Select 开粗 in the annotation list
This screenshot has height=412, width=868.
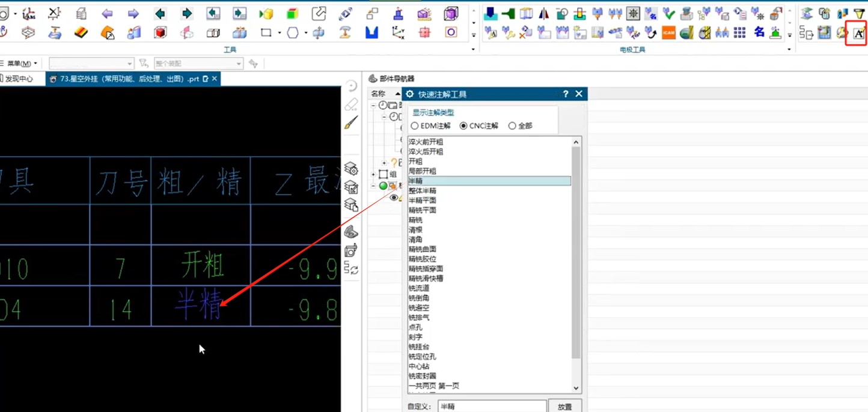pos(415,162)
